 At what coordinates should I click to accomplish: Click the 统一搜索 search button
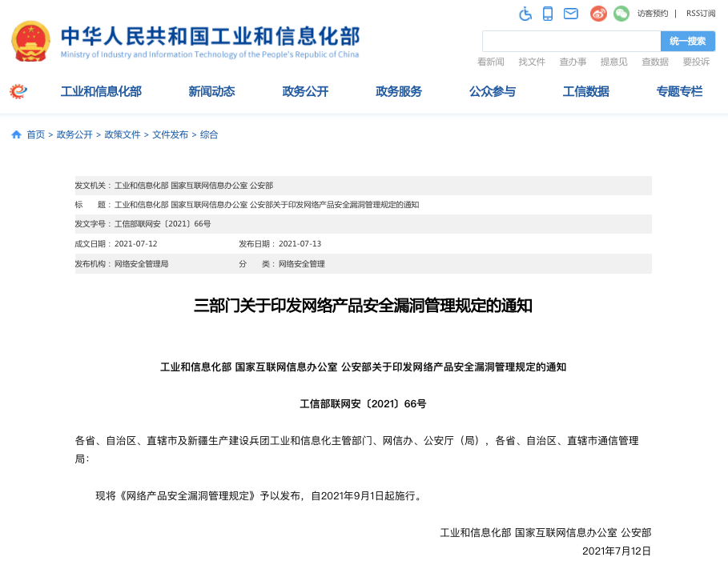click(x=688, y=40)
